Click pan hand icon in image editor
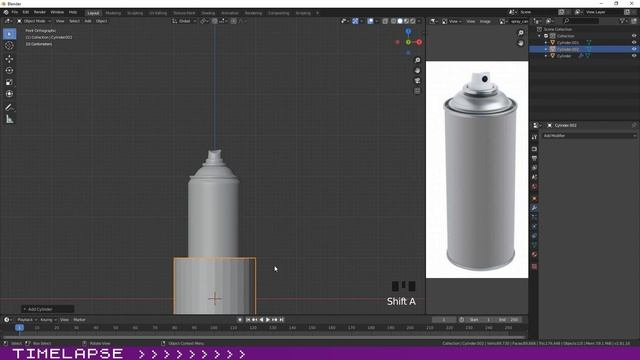Screen dimensions: 640x360 pyautogui.click(x=520, y=43)
